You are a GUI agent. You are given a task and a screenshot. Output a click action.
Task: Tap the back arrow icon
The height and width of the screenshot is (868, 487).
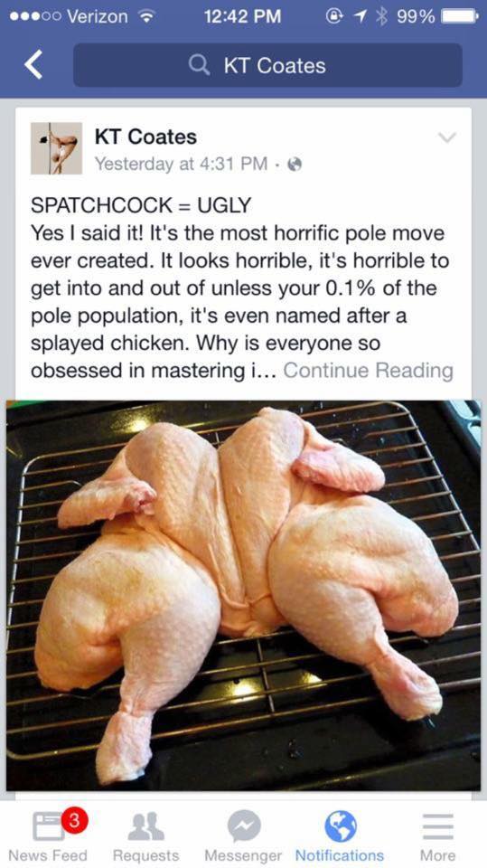[33, 66]
